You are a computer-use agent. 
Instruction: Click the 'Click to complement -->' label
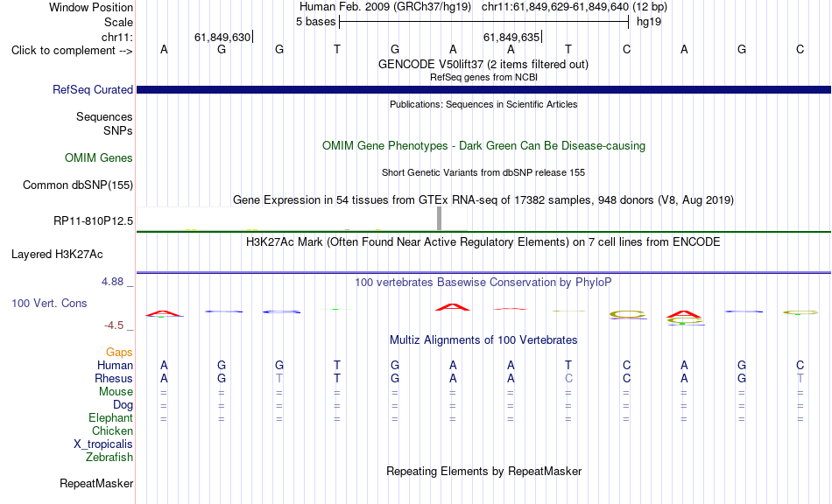coord(72,51)
